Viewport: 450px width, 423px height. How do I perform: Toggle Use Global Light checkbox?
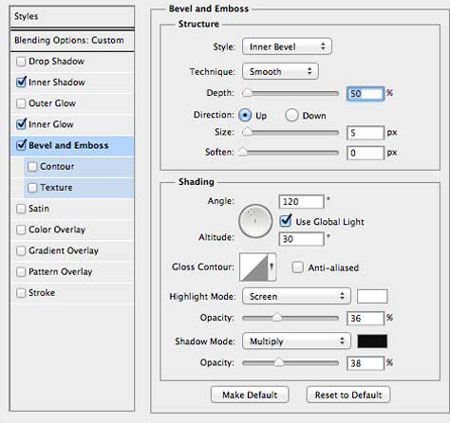(x=285, y=221)
